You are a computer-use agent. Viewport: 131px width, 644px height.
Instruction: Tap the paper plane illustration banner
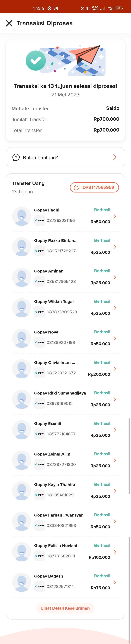pyautogui.click(x=73, y=61)
